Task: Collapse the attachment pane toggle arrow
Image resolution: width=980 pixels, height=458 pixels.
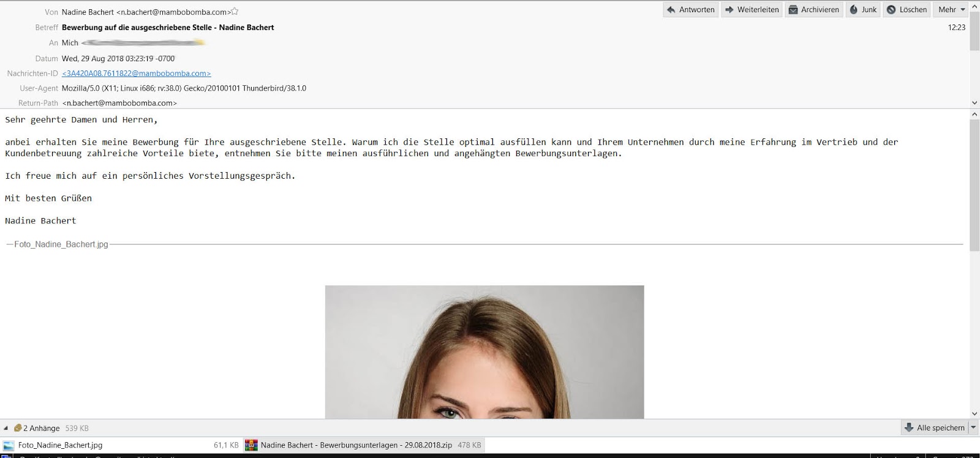Action: pos(6,428)
